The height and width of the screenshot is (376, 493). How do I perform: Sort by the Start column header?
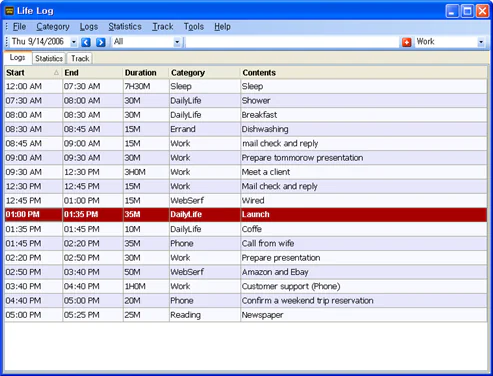tap(33, 73)
